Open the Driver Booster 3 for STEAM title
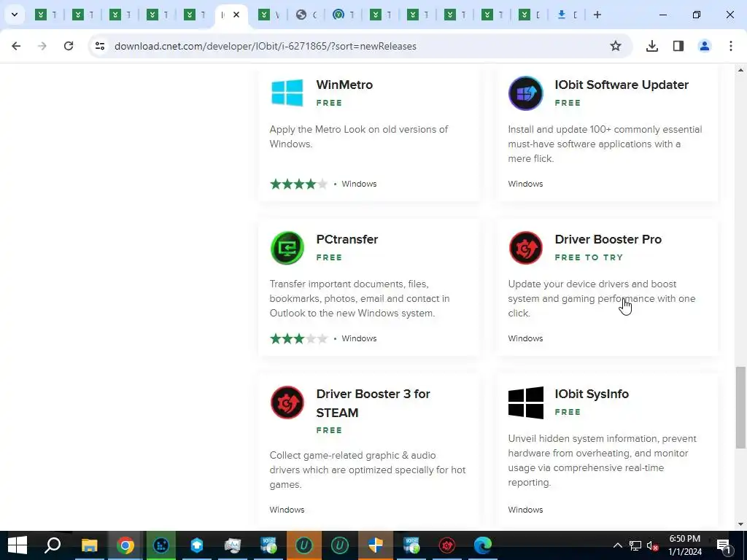 (373, 402)
